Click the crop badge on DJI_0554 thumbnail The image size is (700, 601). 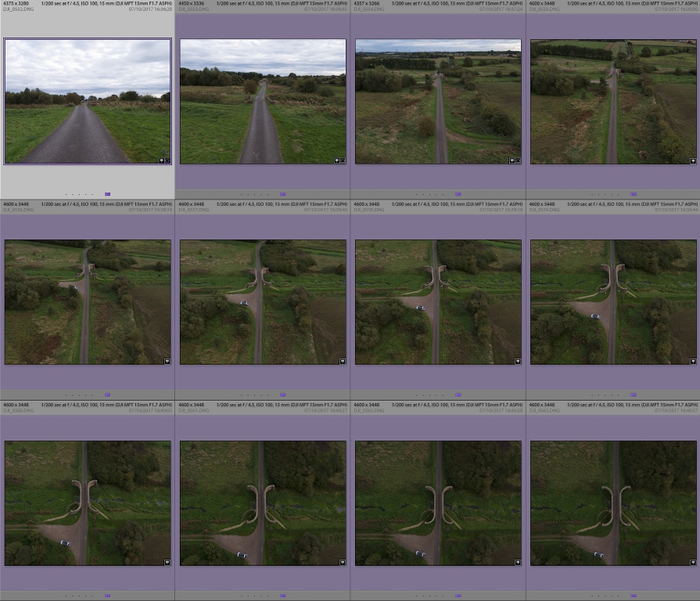(518, 160)
